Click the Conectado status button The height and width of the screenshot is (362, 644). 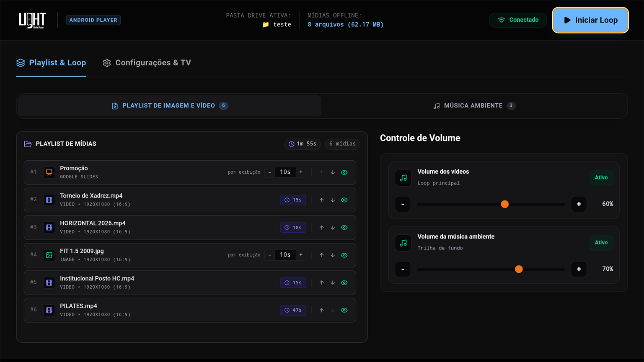pyautogui.click(x=518, y=20)
